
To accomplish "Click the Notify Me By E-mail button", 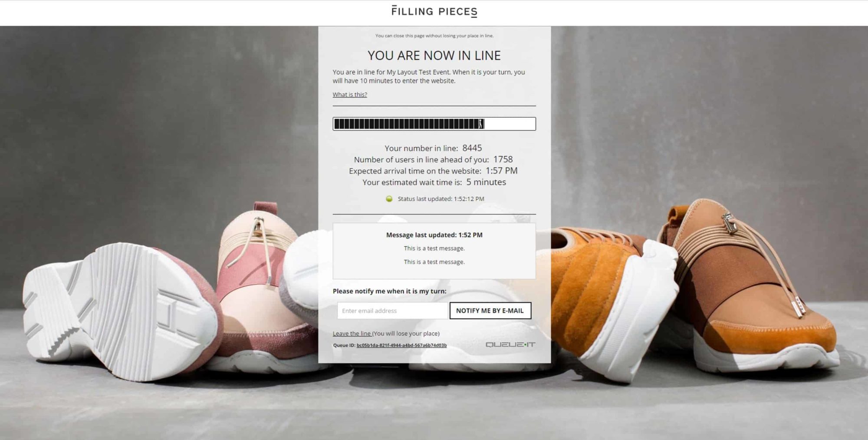I will [x=490, y=311].
